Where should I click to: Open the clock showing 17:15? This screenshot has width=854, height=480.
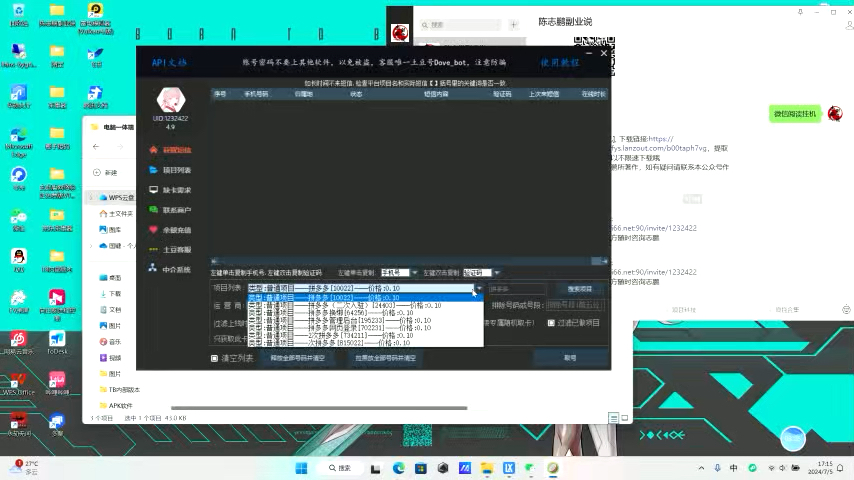tap(820, 467)
